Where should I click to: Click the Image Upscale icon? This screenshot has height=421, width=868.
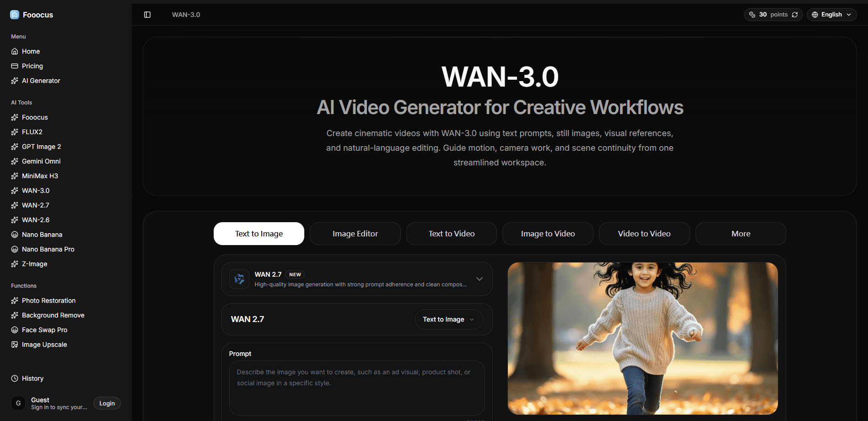[x=15, y=344]
